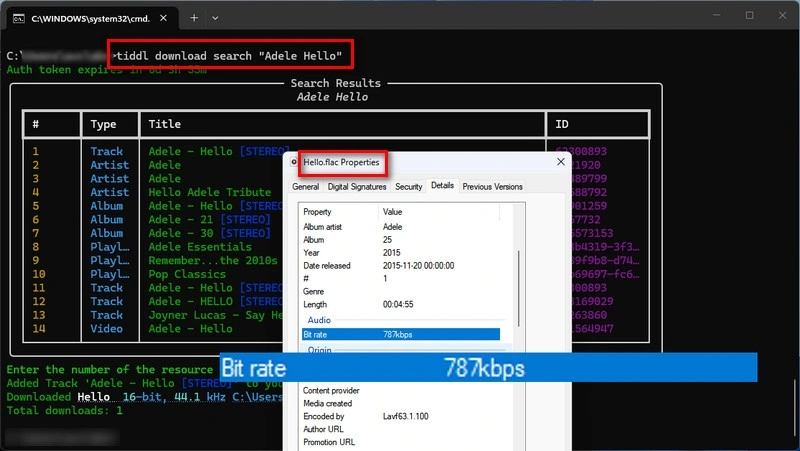This screenshot has height=451, width=800.
Task: Open a new terminal tab with plus
Action: point(194,18)
